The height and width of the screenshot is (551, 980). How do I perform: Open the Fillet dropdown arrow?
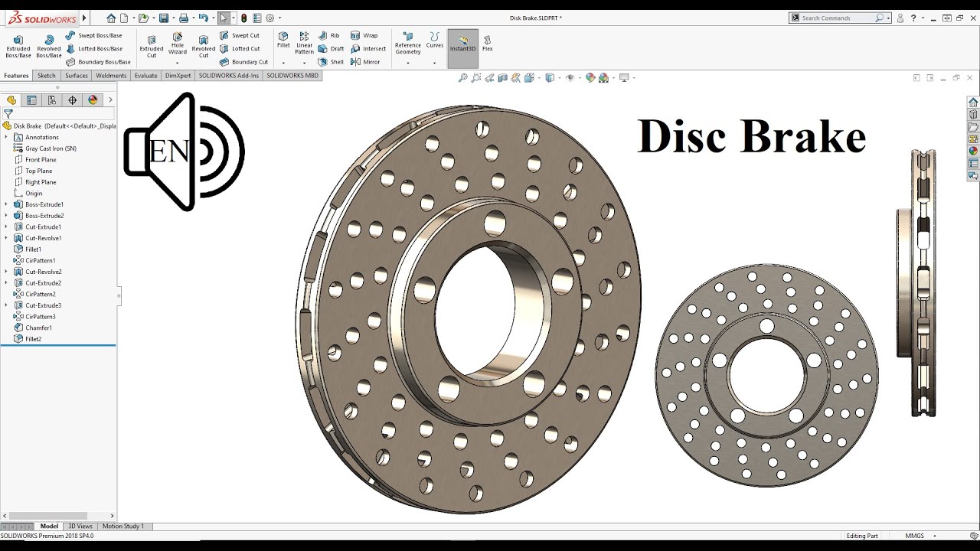283,63
